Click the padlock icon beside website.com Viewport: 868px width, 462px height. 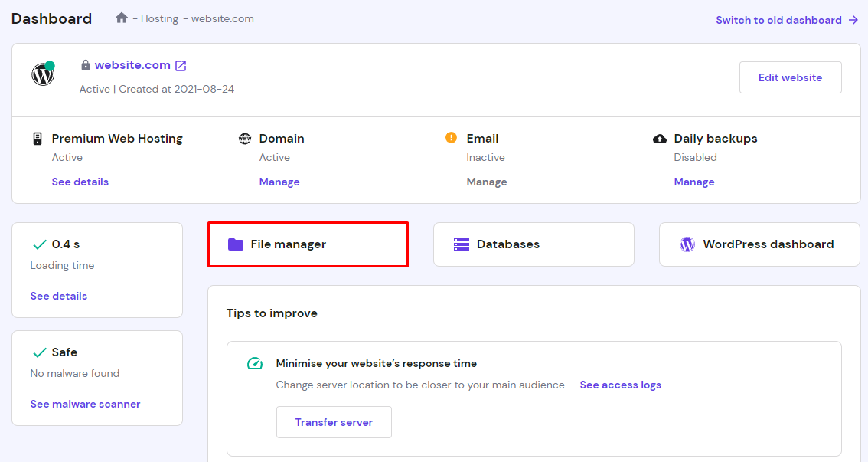[84, 64]
